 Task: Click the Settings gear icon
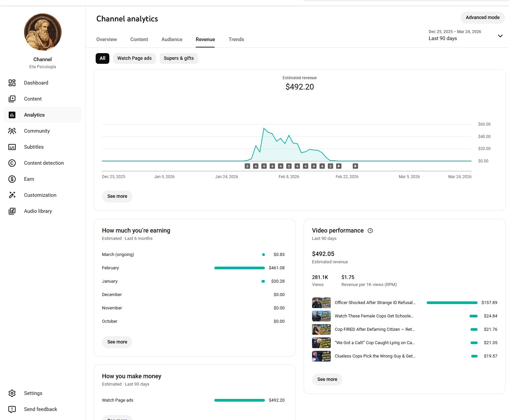12,393
